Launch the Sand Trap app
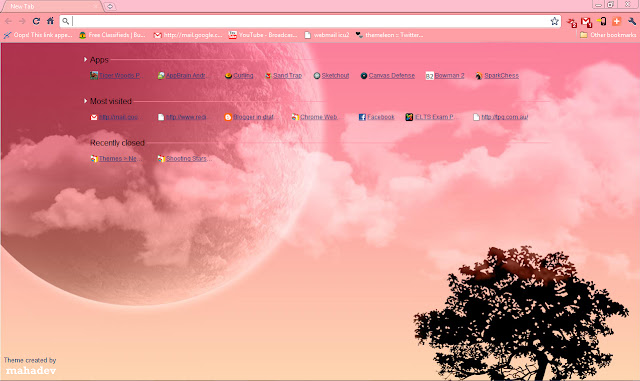 (x=287, y=76)
